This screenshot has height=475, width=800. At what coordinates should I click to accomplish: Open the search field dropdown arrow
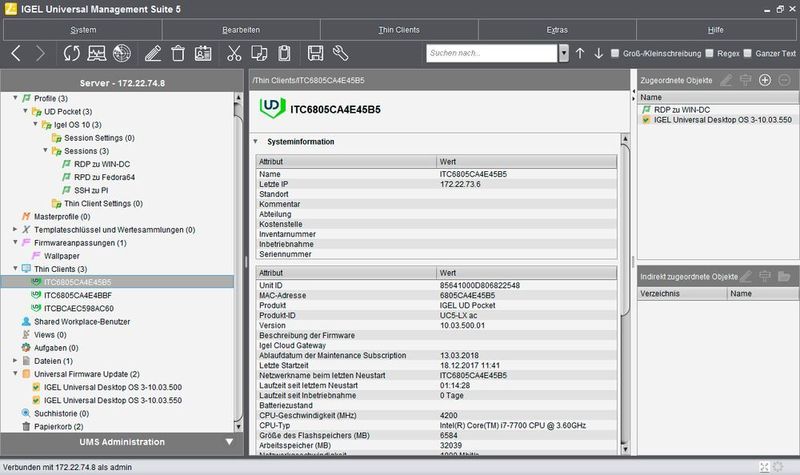[563, 53]
